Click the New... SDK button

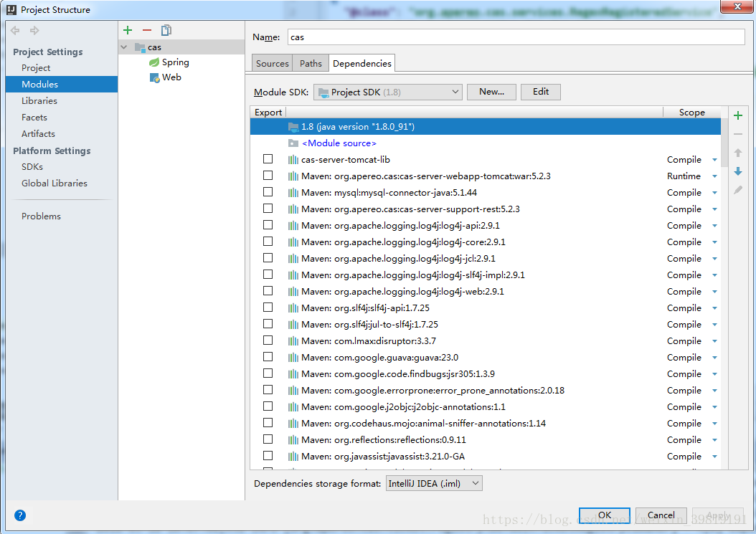(491, 92)
